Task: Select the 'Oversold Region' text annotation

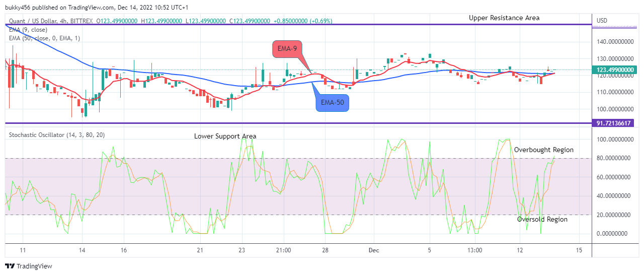Action: tap(542, 219)
